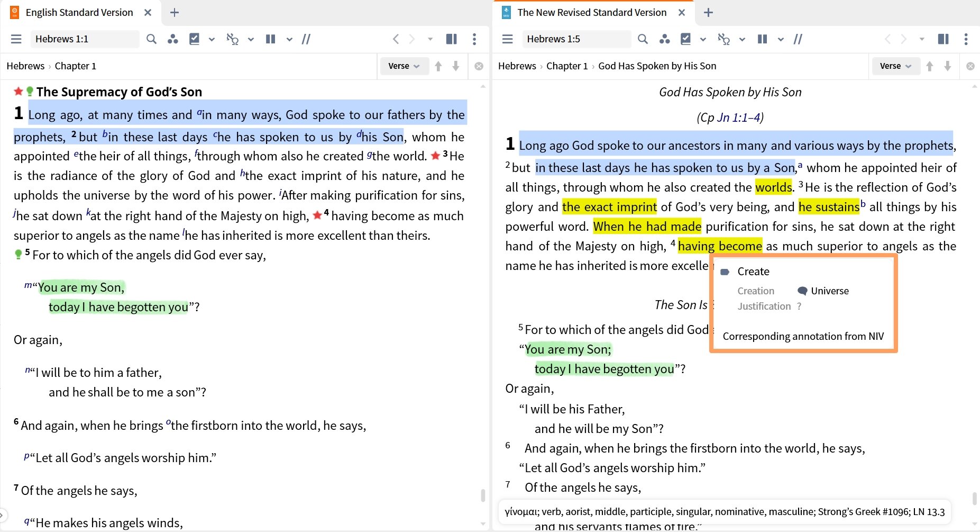
Task: Toggle the interlinear icon in the NRSV toolbar
Action: tap(724, 39)
